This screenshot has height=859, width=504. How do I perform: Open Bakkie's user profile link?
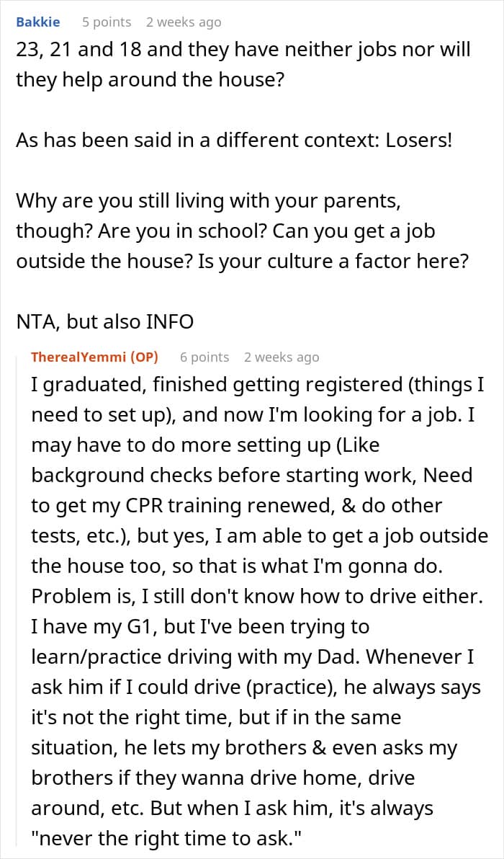(x=37, y=22)
